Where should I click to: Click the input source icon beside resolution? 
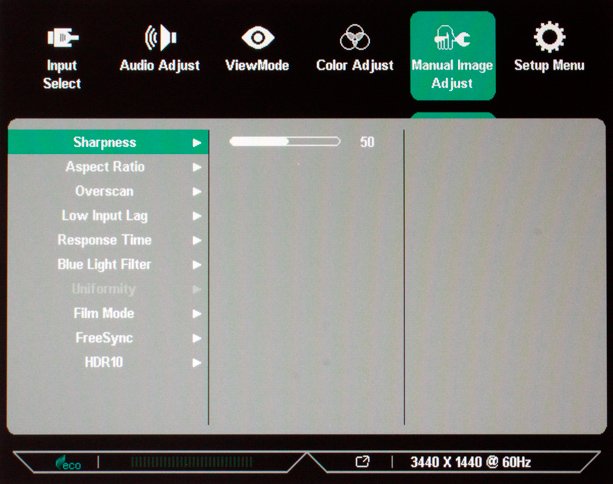tap(362, 462)
